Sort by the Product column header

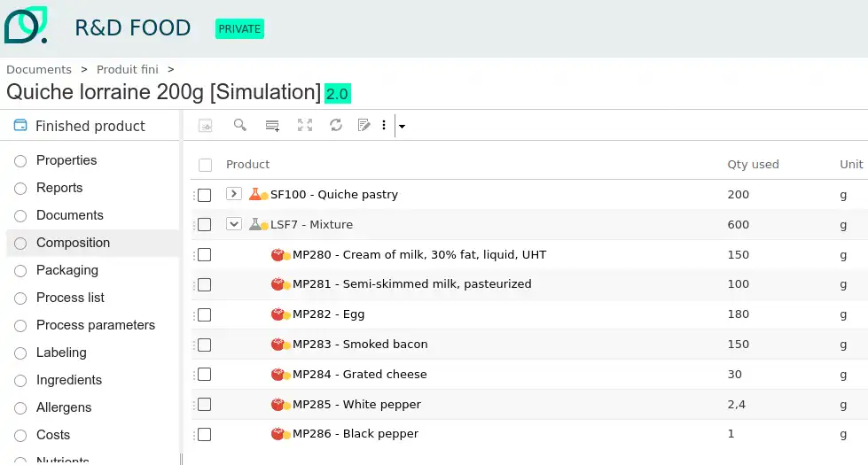click(x=247, y=164)
